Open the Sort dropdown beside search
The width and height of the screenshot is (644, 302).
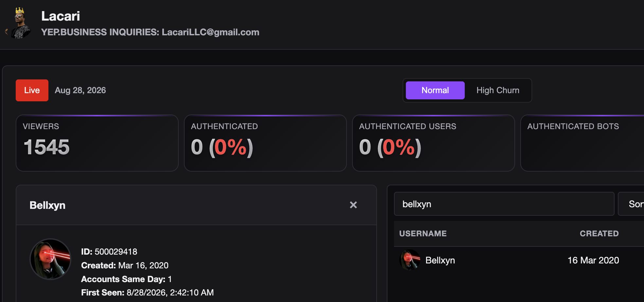click(x=632, y=204)
